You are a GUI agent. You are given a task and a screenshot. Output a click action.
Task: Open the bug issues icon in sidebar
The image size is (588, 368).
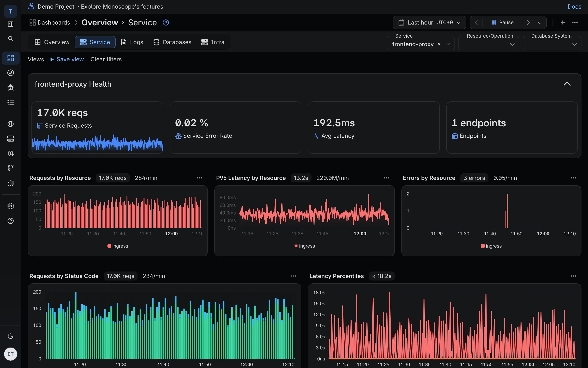pos(10,87)
